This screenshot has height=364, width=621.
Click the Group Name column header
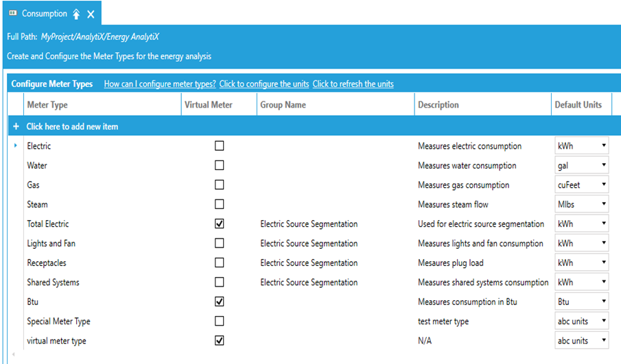click(x=283, y=105)
